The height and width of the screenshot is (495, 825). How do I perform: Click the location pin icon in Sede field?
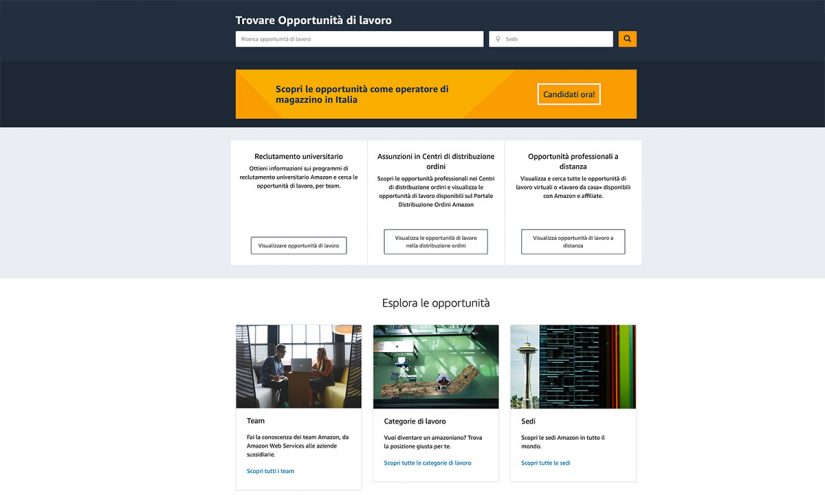[498, 39]
